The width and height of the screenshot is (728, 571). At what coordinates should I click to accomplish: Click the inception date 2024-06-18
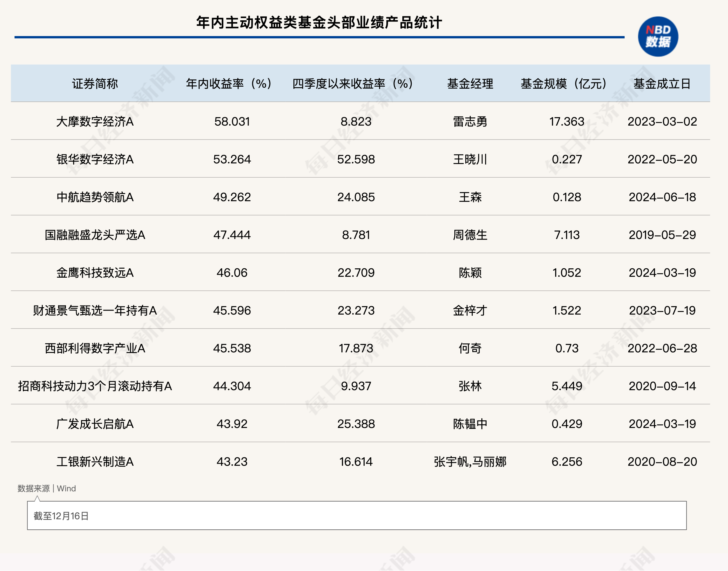(662, 197)
